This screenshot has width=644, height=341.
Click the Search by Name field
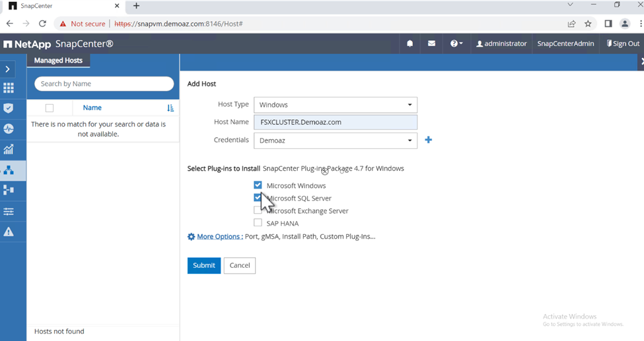(104, 84)
